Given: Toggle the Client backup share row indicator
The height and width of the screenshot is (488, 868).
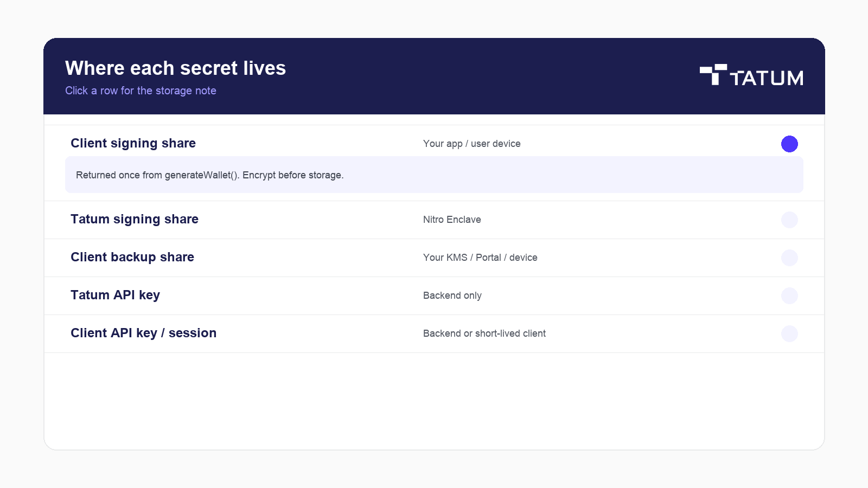Looking at the screenshot, I should [x=789, y=258].
